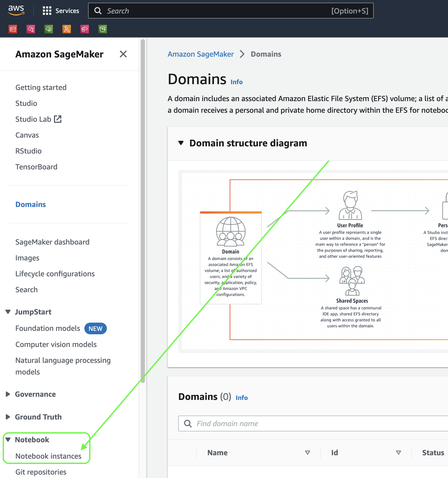Viewport: 448px width, 478px height.
Task: Click the Domain structure diagram heading
Action: coord(248,143)
